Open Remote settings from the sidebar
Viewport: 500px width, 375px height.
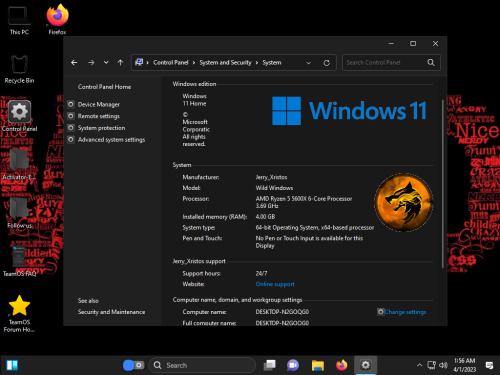(99, 116)
